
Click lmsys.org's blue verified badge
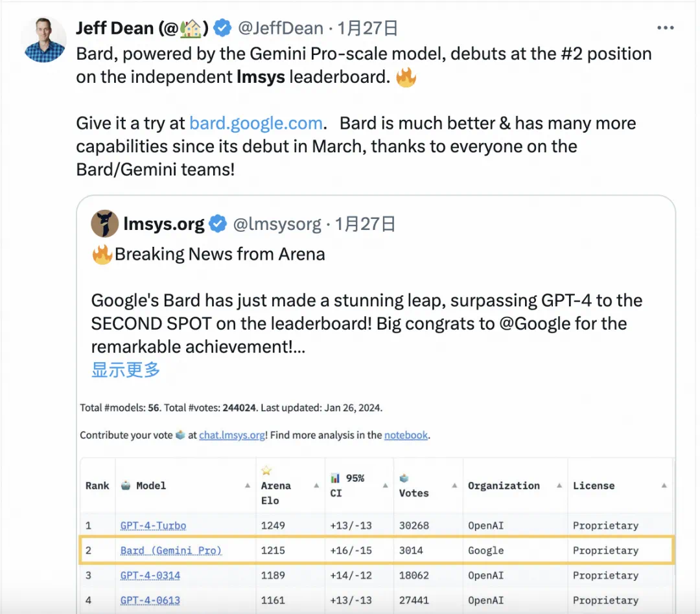tap(218, 225)
